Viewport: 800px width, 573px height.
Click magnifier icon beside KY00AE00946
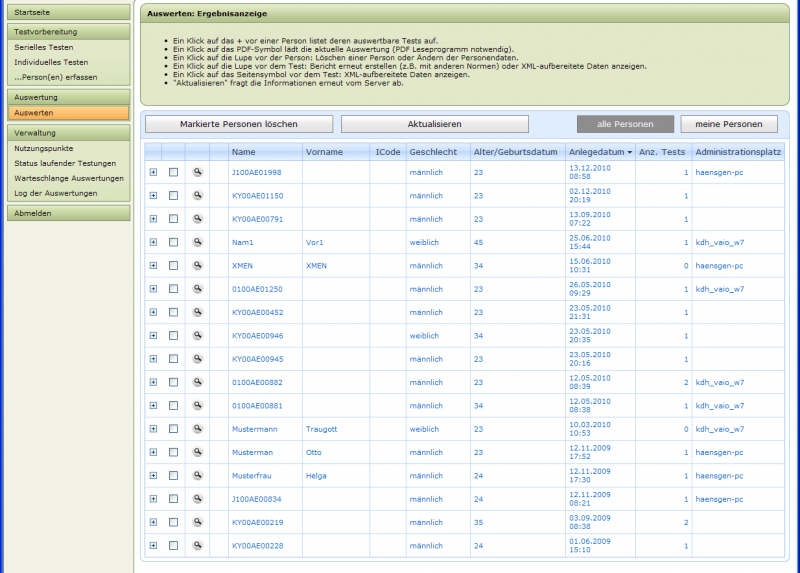(x=198, y=335)
